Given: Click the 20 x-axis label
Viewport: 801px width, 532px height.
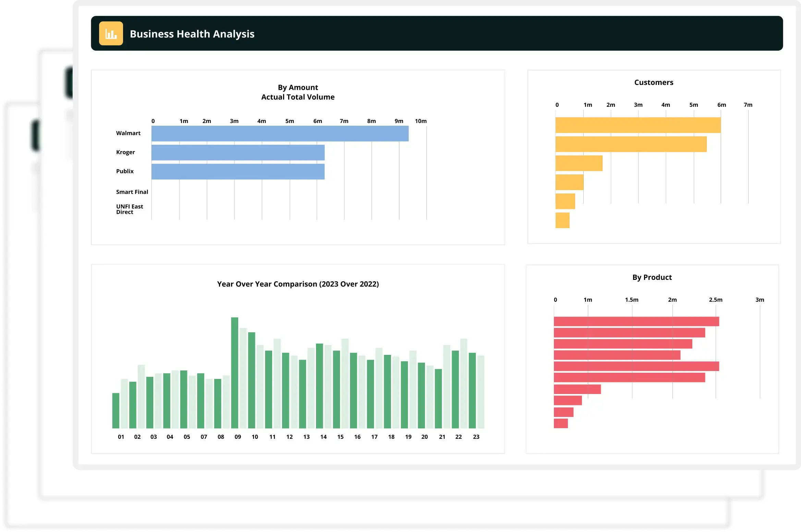Looking at the screenshot, I should tap(424, 437).
